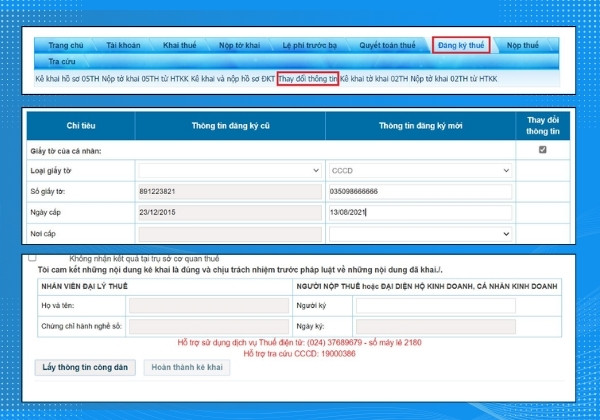Image resolution: width=600 pixels, height=420 pixels.
Task: Open the Tài khoản tab
Action: coord(123,45)
